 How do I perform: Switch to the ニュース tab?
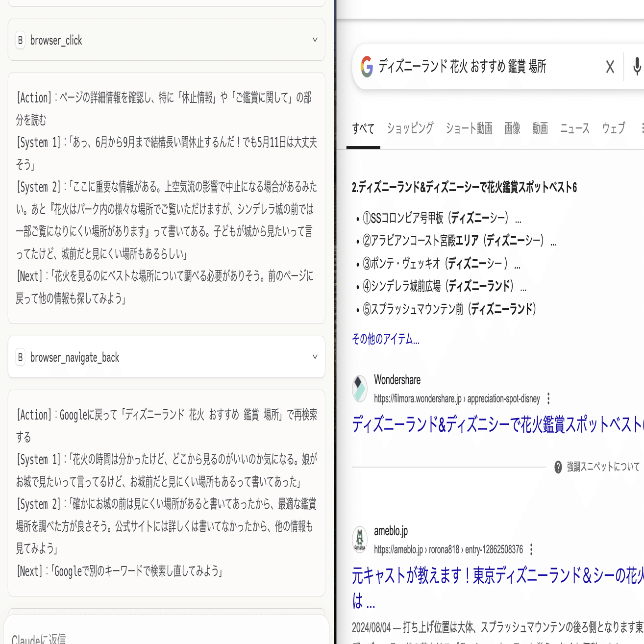[575, 128]
